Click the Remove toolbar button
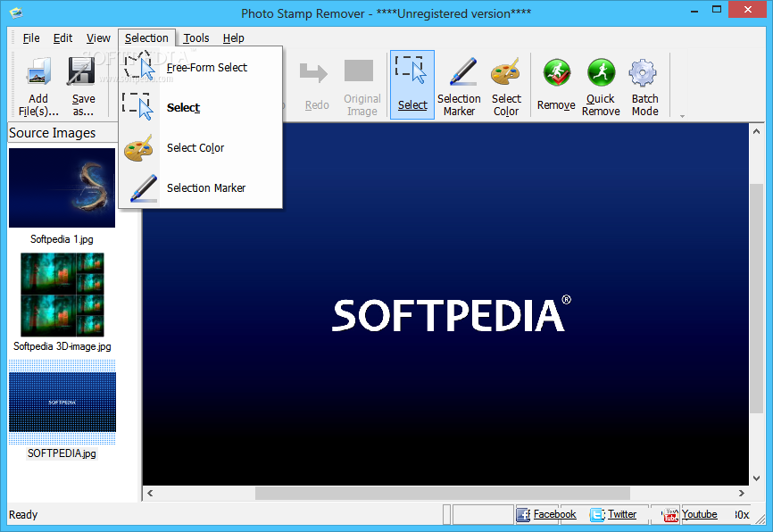773x532 pixels. (556, 84)
